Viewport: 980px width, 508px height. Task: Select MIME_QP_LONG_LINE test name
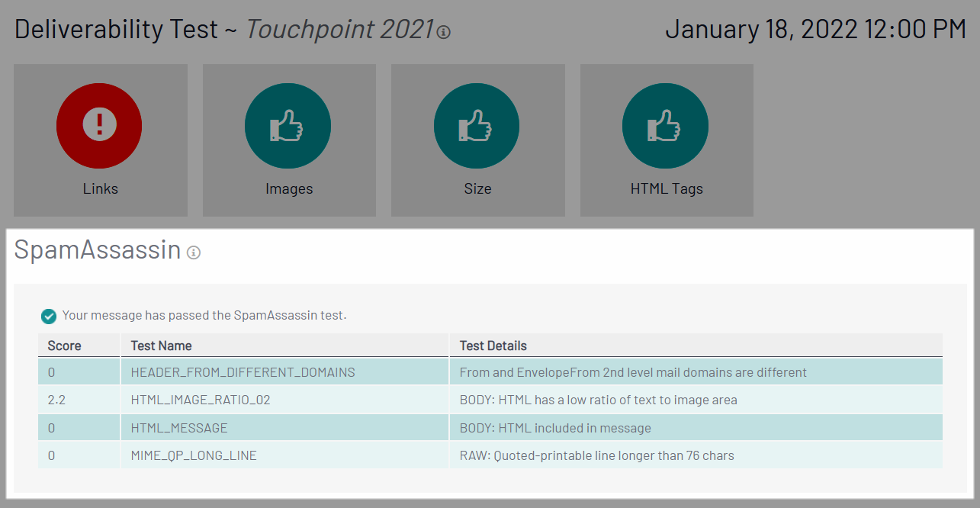193,455
